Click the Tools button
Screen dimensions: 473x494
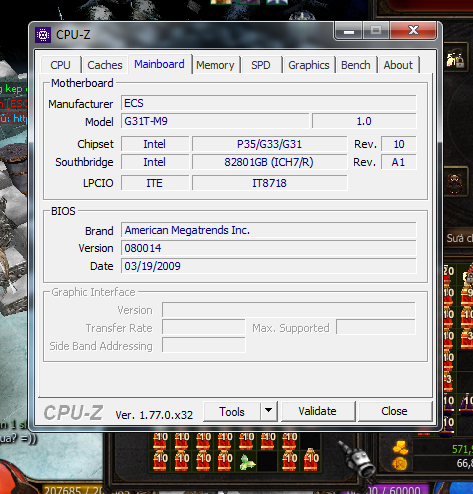[x=232, y=412]
